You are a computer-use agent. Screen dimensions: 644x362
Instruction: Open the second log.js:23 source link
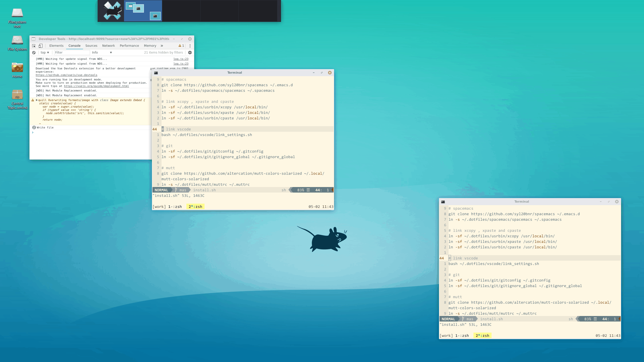(x=181, y=64)
